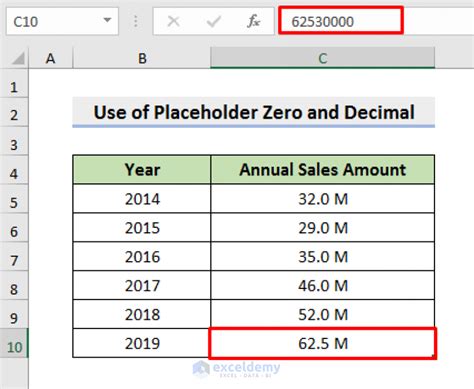This screenshot has height=389, width=474.
Task: Select cell containing 2016
Action: coord(142,257)
